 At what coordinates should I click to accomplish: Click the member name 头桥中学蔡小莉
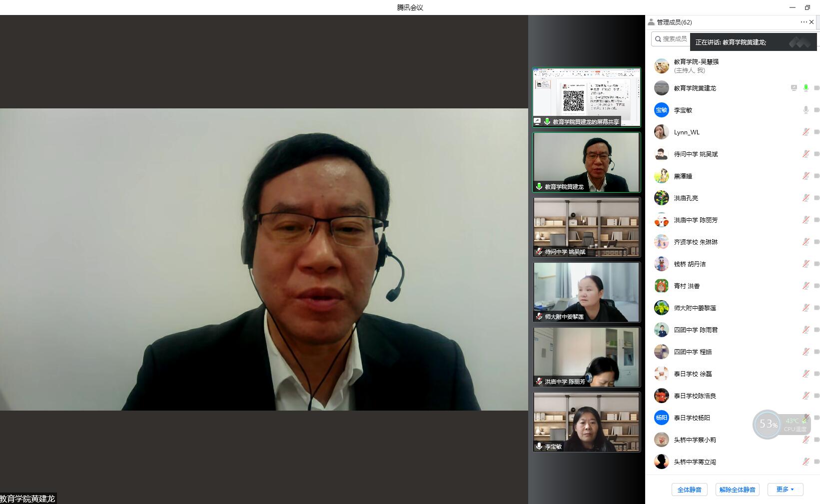pyautogui.click(x=695, y=440)
